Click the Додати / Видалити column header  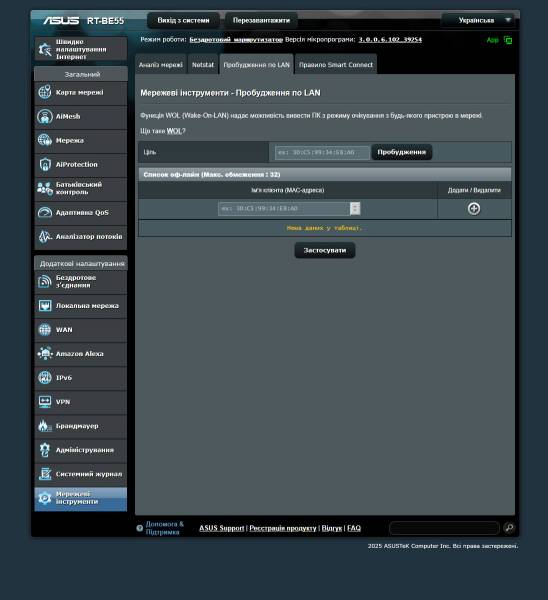pos(474,190)
